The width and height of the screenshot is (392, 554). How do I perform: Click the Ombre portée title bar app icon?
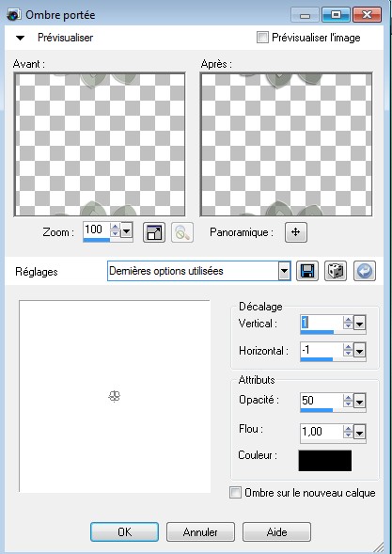(13, 15)
